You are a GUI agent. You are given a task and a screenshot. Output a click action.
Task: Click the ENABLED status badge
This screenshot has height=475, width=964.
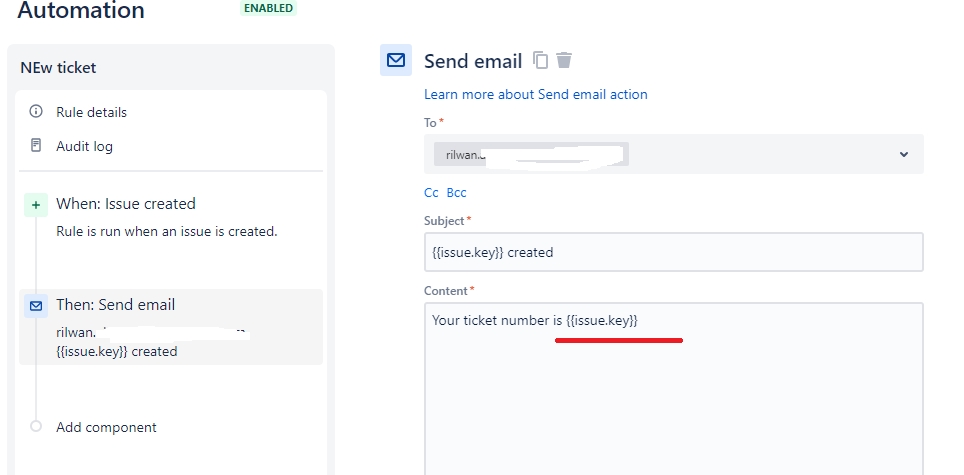(268, 8)
